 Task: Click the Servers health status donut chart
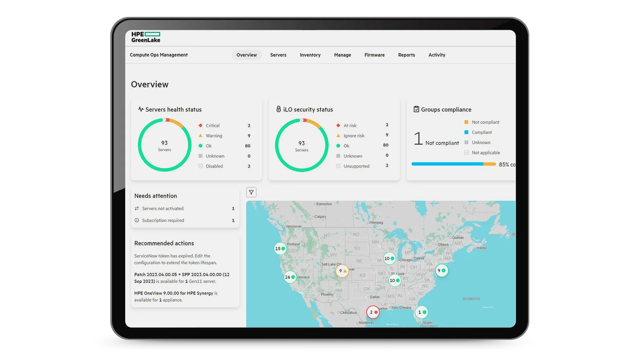click(164, 145)
